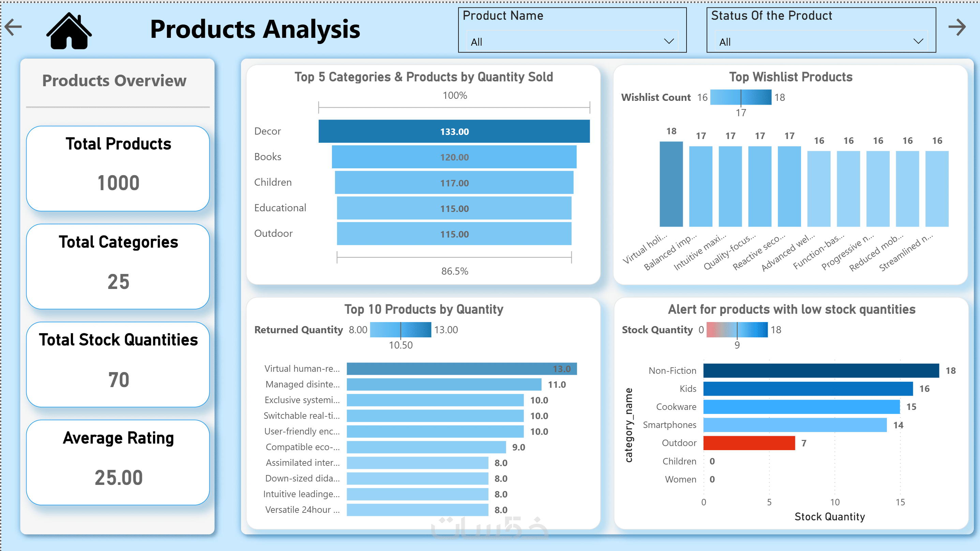The image size is (980, 551).
Task: Click the Returned Quantity gradient legend
Action: tap(400, 330)
